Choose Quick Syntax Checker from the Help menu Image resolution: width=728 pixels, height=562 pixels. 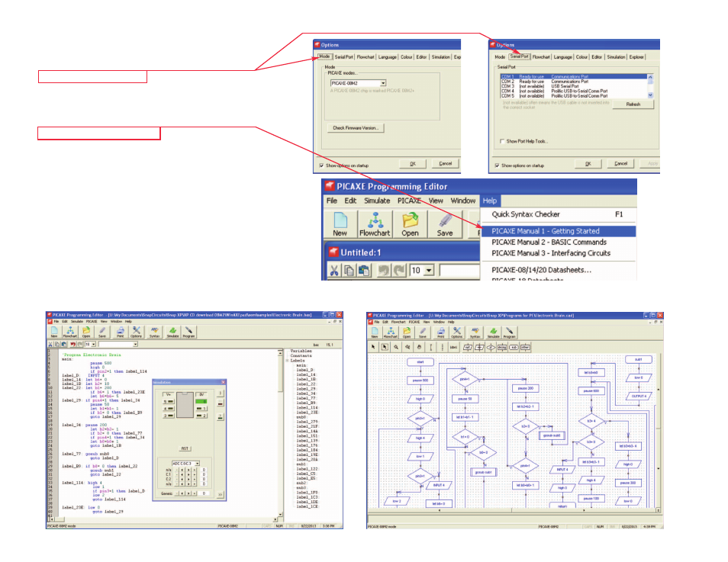[x=558, y=214]
